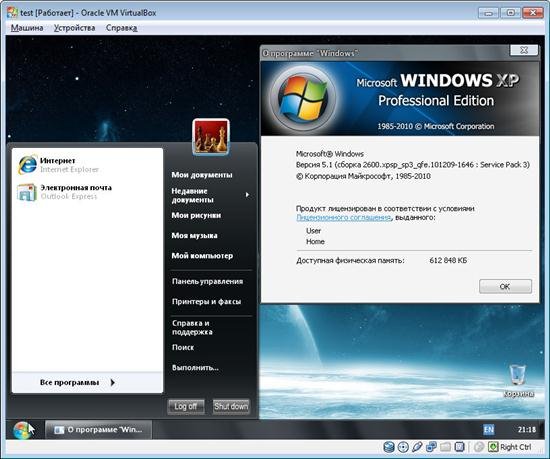
Task: Open the Справка menu
Action: click(121, 28)
